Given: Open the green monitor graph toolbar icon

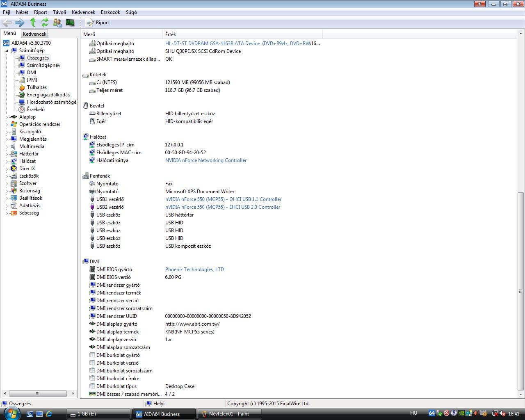Looking at the screenshot, I should tap(70, 23).
